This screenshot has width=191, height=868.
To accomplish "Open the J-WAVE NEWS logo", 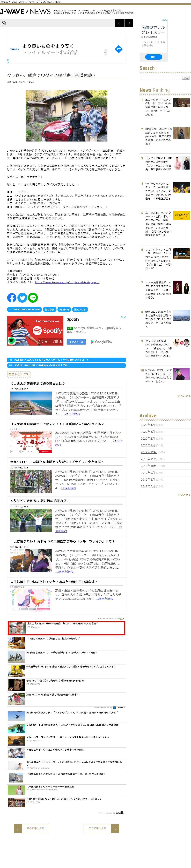I will point(25,12).
